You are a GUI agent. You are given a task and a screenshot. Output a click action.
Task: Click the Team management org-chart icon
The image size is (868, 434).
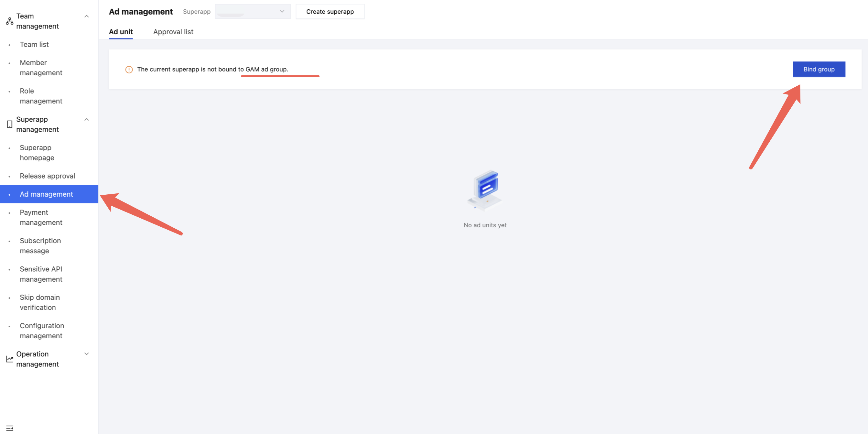point(9,21)
